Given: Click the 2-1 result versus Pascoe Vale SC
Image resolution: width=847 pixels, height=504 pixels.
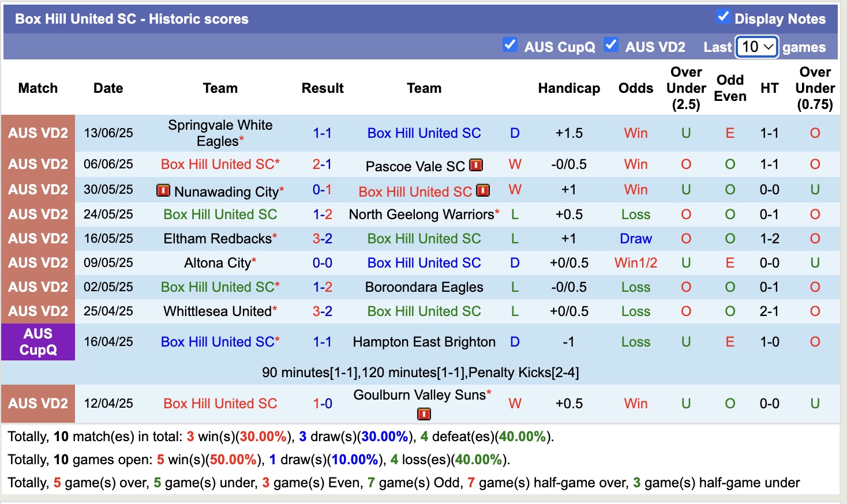Looking at the screenshot, I should pos(322,164).
